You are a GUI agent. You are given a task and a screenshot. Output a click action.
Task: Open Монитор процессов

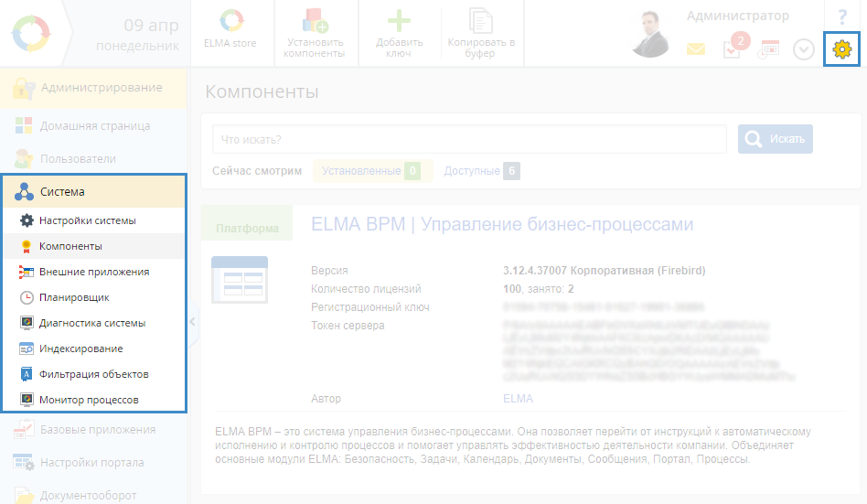click(x=94, y=400)
